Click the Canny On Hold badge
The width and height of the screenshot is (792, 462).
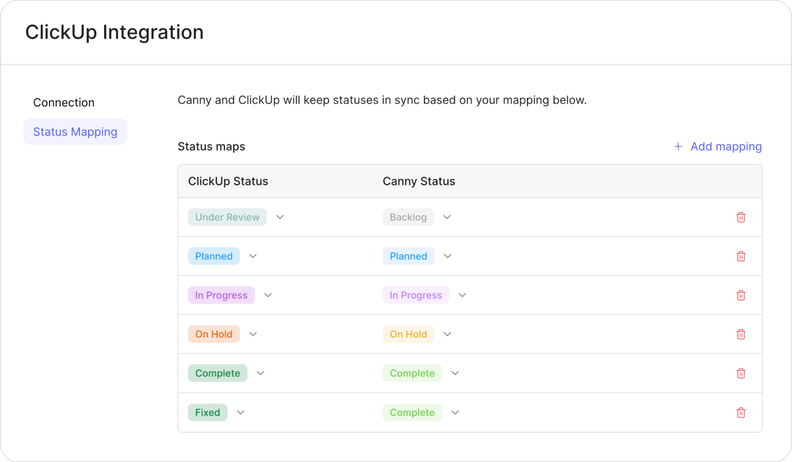pyautogui.click(x=408, y=334)
